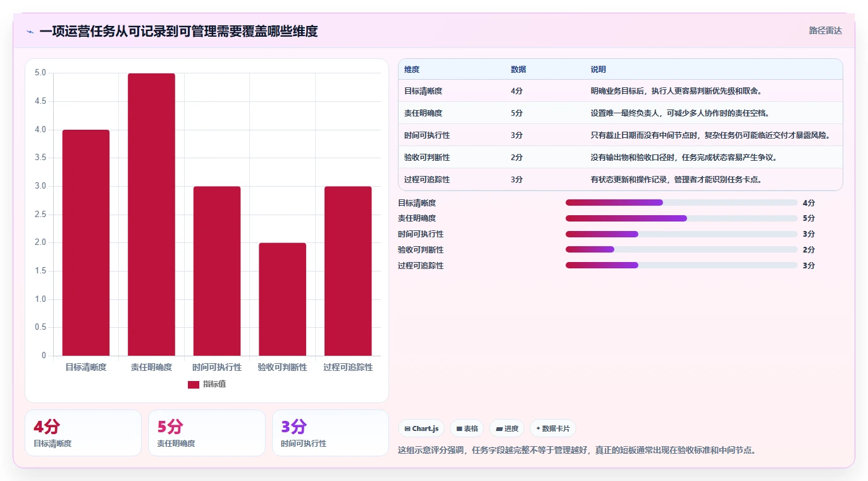Click the 目标清晰度 progress bar
868x481 pixels.
[681, 203]
